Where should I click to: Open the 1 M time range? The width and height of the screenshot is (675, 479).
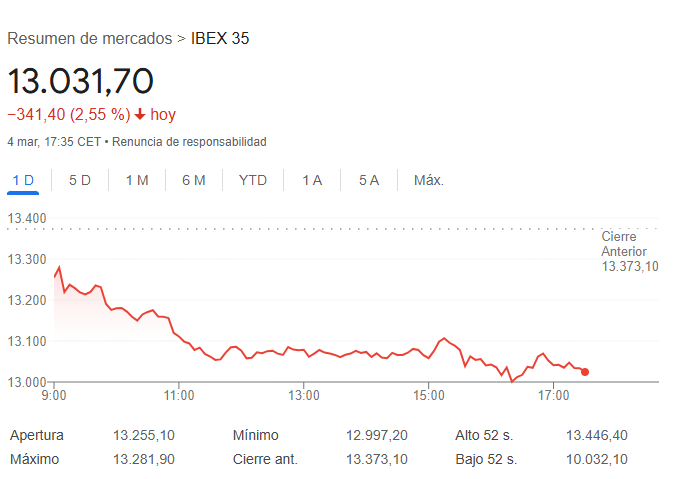137,180
